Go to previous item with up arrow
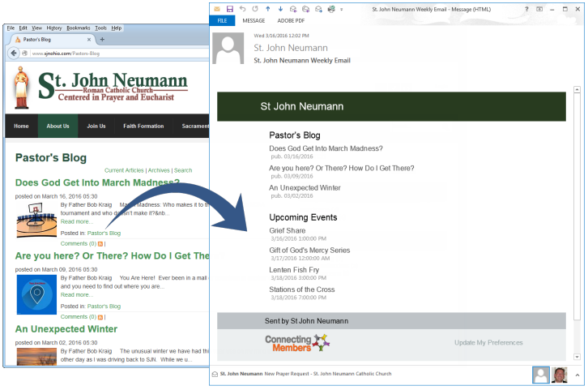 tap(268, 9)
